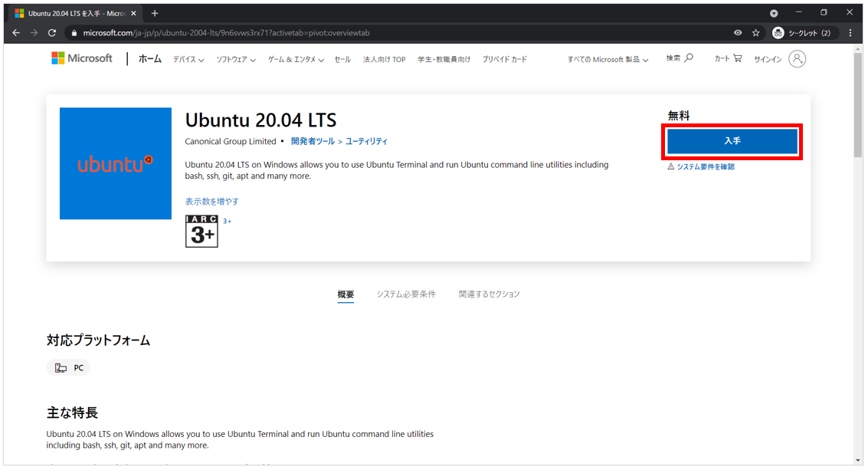Open a new tab with plus icon

coord(155,13)
